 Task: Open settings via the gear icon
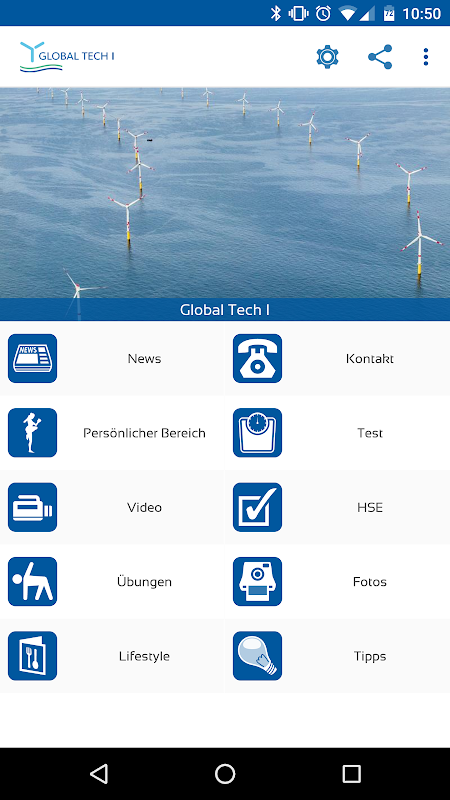(328, 57)
